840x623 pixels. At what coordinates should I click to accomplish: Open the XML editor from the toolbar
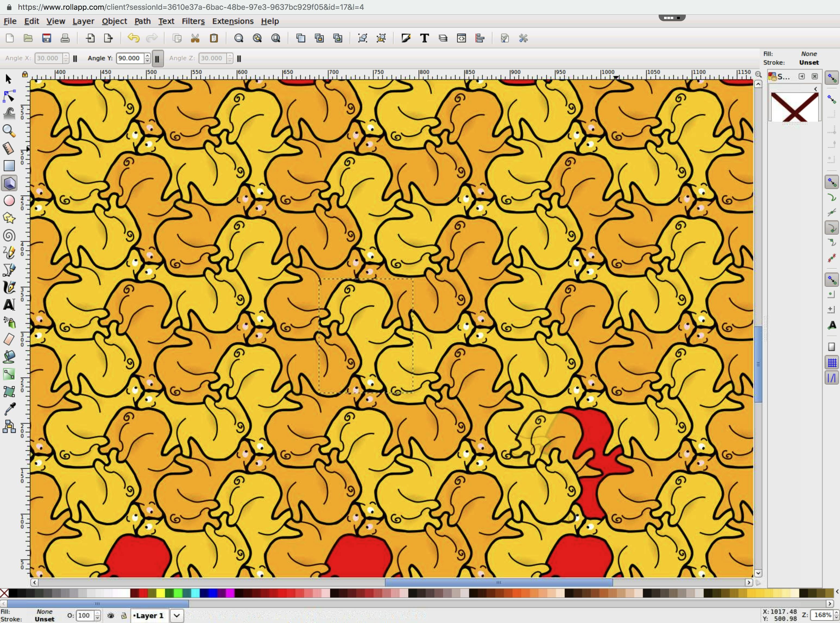point(462,38)
